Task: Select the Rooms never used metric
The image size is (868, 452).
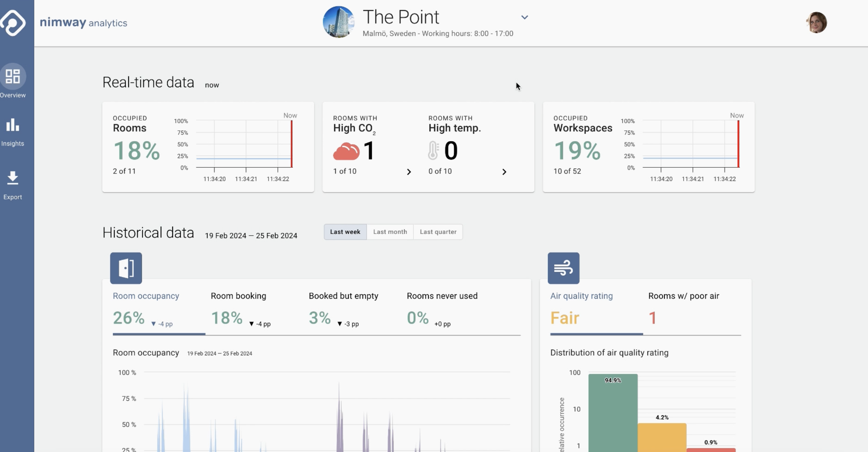Action: click(442, 295)
